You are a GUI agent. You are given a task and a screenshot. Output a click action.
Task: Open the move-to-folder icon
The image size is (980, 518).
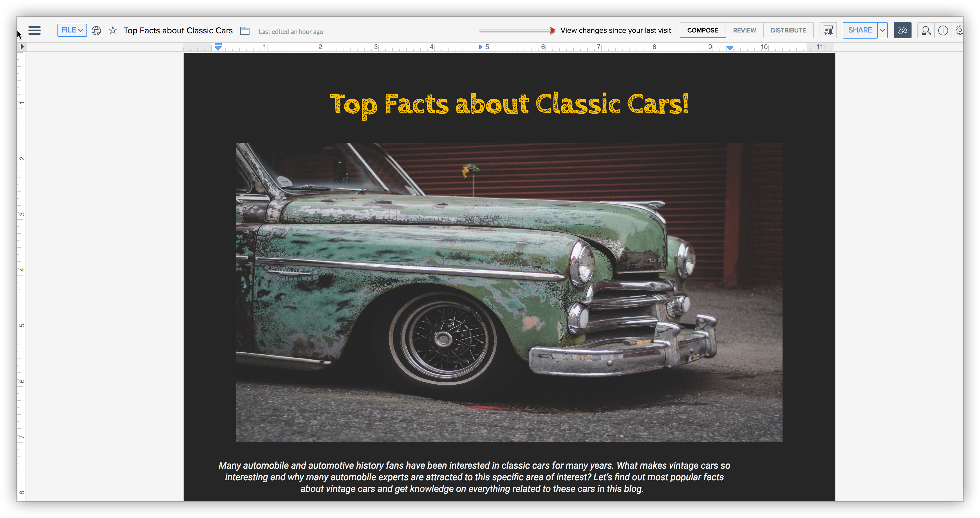pos(245,30)
